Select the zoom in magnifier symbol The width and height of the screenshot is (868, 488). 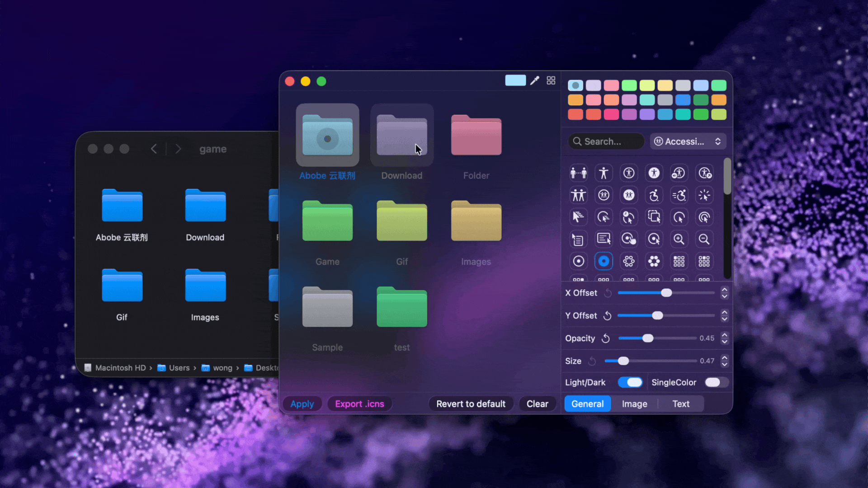(679, 239)
